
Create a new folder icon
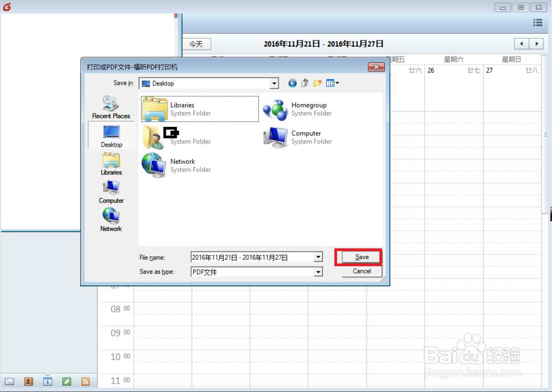coord(317,83)
